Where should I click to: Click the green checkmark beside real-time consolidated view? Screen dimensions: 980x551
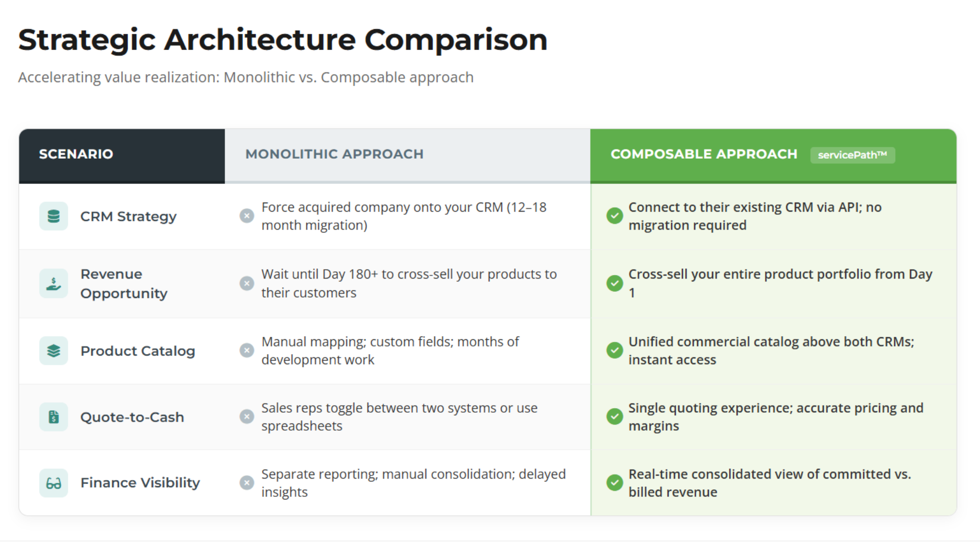pyautogui.click(x=615, y=483)
